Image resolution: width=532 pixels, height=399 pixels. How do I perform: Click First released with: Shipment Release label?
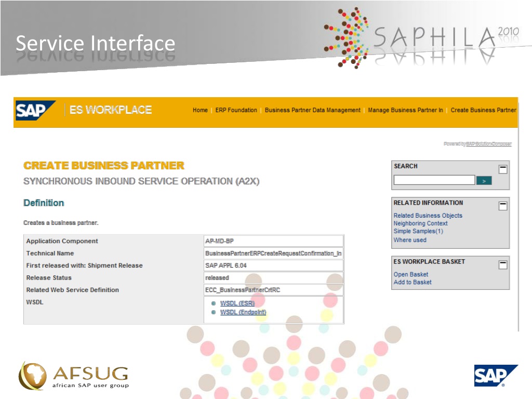[85, 265]
